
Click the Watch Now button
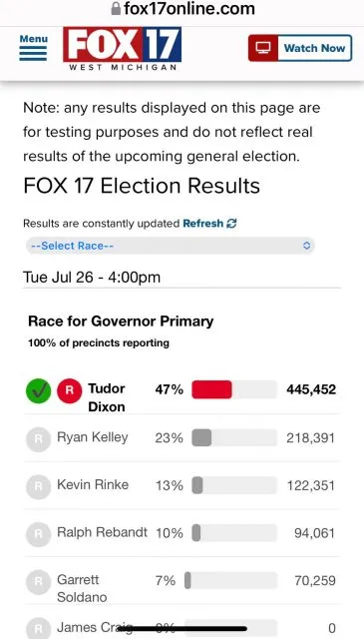(x=300, y=48)
